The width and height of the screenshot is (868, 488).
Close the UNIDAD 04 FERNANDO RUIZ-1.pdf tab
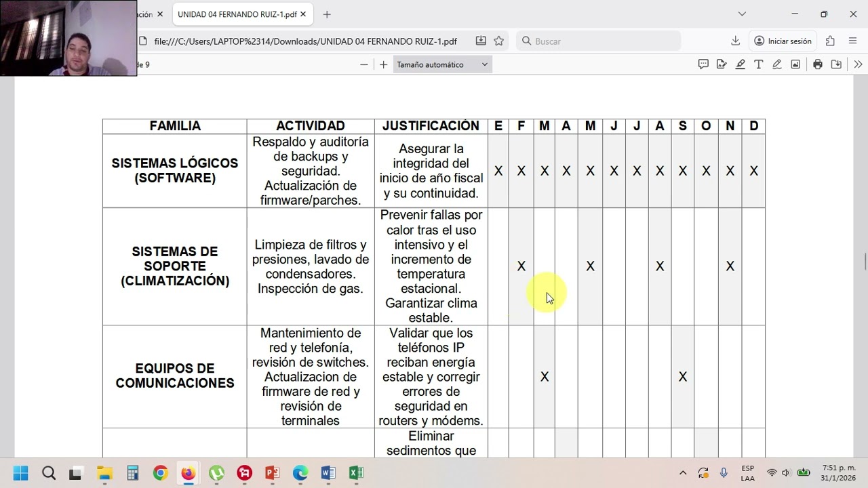303,14
